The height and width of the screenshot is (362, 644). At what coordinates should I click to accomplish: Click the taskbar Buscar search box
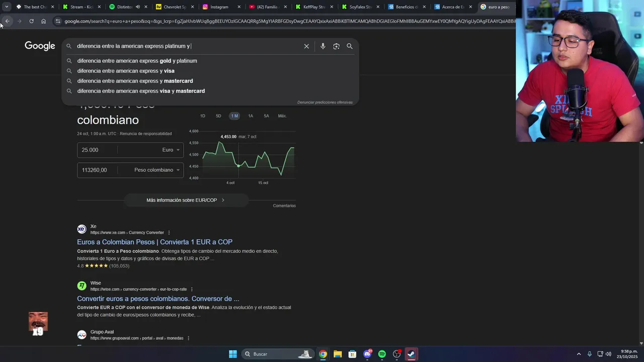(x=277, y=354)
